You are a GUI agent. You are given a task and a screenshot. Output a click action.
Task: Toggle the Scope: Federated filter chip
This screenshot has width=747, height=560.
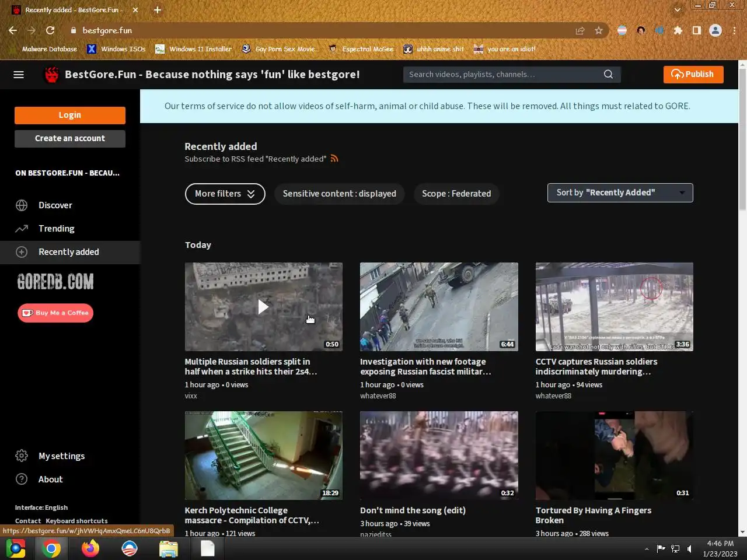point(456,194)
